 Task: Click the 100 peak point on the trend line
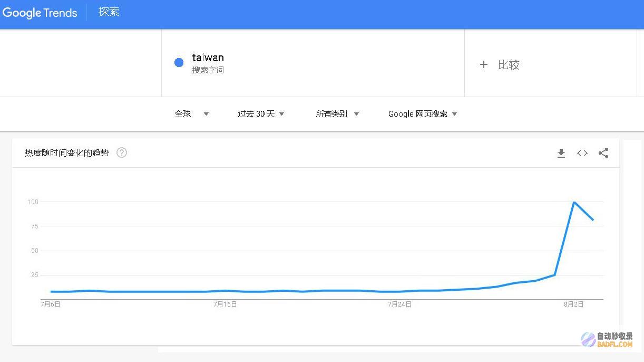coord(574,202)
